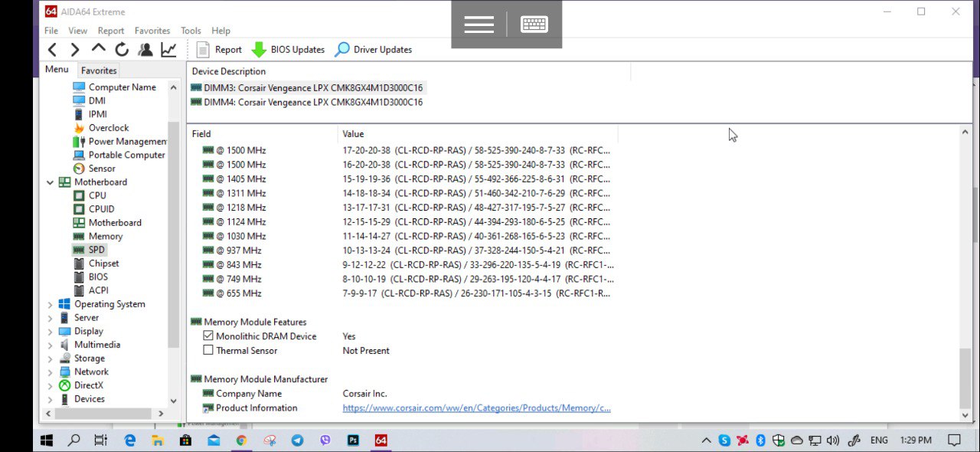Screen dimensions: 980x452
Task: Expand the Storage node
Action: [51, 359]
